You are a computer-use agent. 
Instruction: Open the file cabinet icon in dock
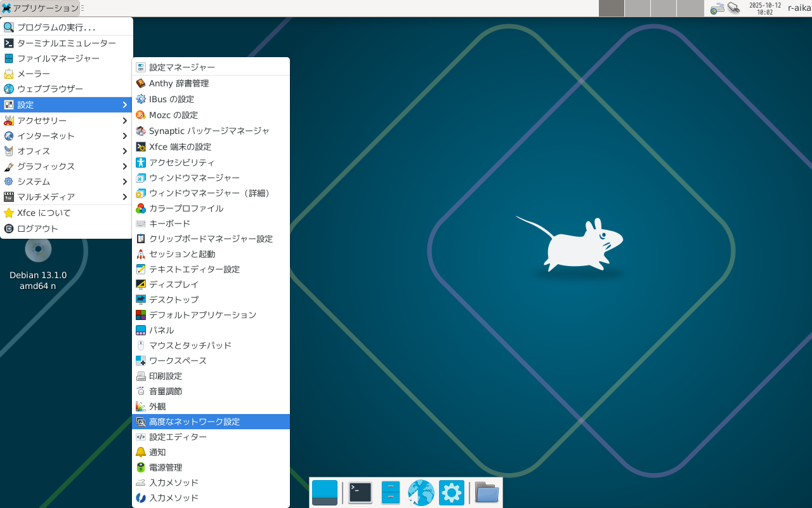coord(391,493)
